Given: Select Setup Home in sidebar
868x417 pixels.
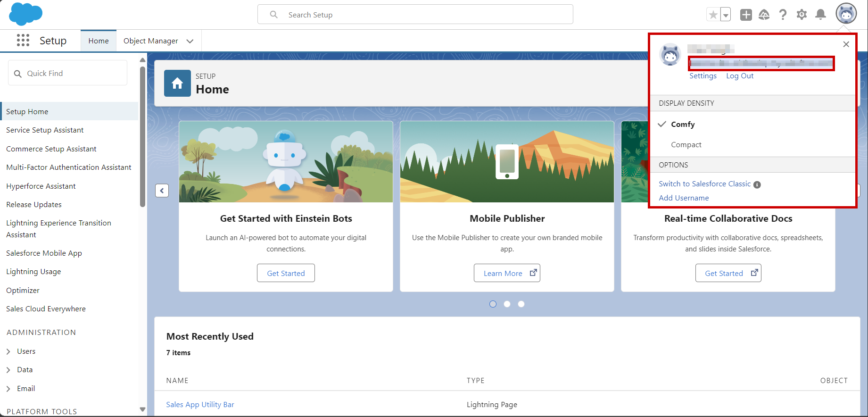Looking at the screenshot, I should [x=70, y=111].
